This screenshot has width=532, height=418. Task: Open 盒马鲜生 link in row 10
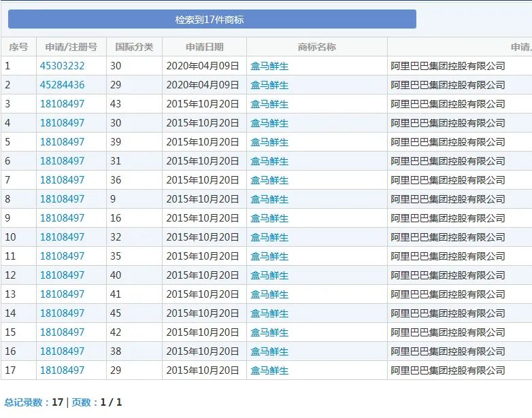[269, 237]
